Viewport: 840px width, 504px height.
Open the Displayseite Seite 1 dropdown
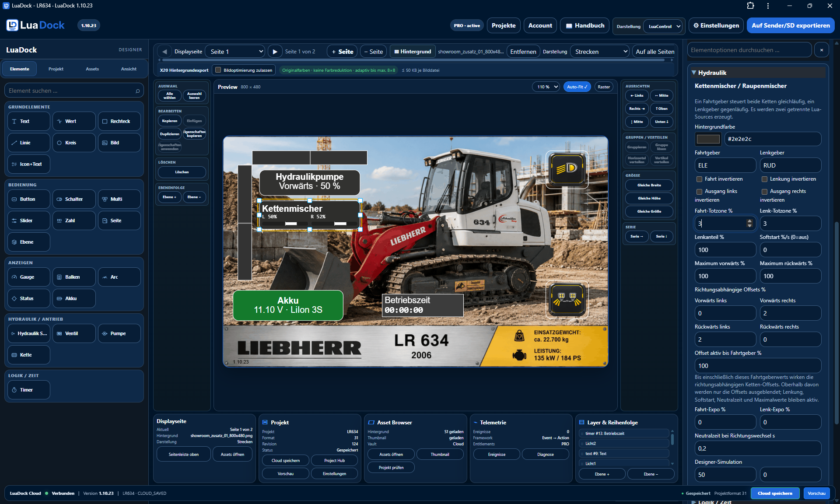(235, 52)
